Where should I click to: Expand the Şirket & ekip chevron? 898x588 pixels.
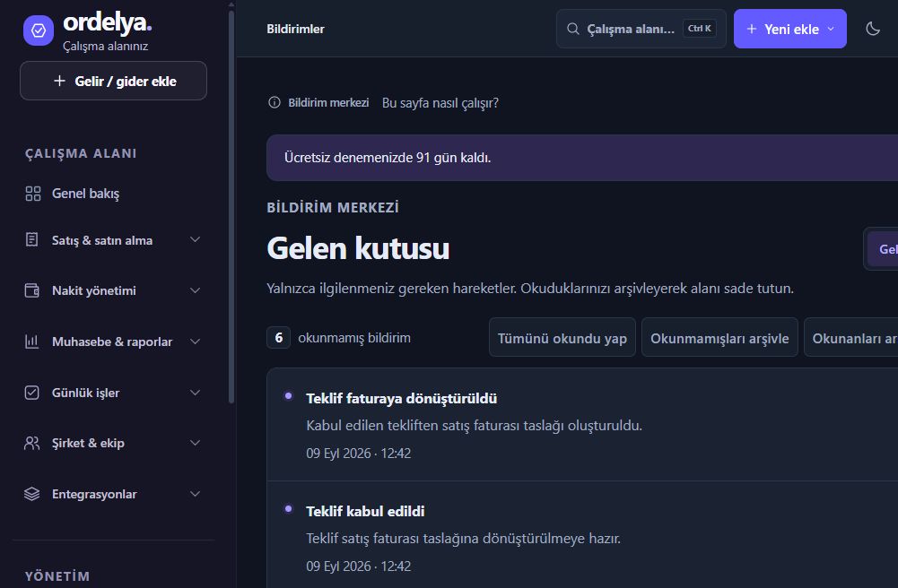click(x=196, y=444)
